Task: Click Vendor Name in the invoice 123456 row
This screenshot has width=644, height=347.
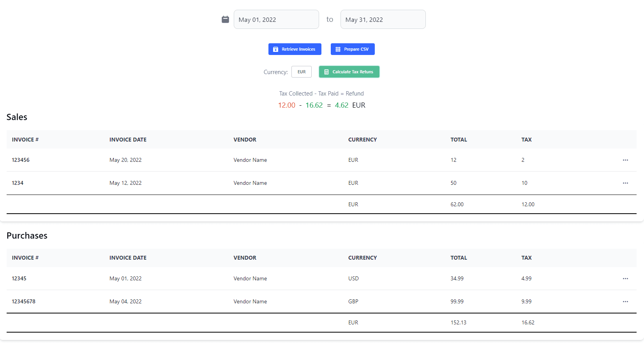Action: [250, 160]
